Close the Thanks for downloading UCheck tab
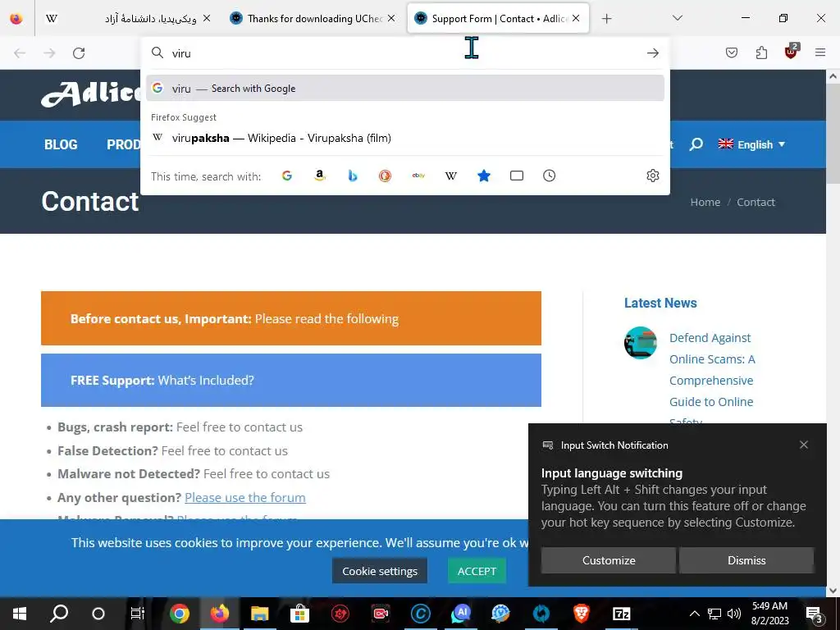Image resolution: width=840 pixels, height=630 pixels. [x=391, y=18]
